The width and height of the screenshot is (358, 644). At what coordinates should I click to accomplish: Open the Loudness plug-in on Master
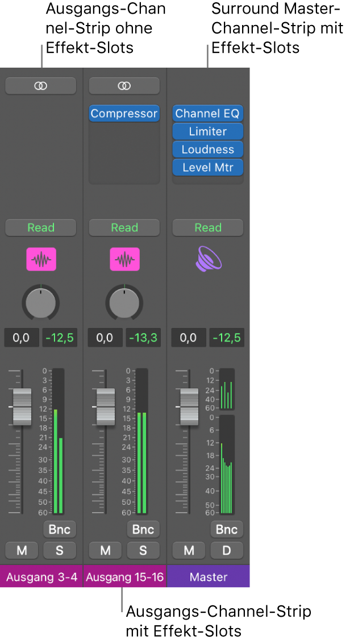click(x=208, y=149)
